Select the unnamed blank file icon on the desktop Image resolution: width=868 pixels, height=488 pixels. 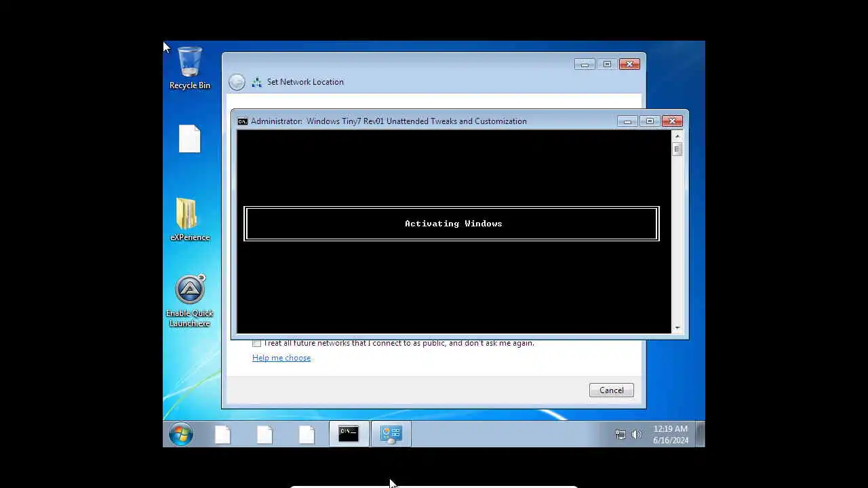[190, 139]
